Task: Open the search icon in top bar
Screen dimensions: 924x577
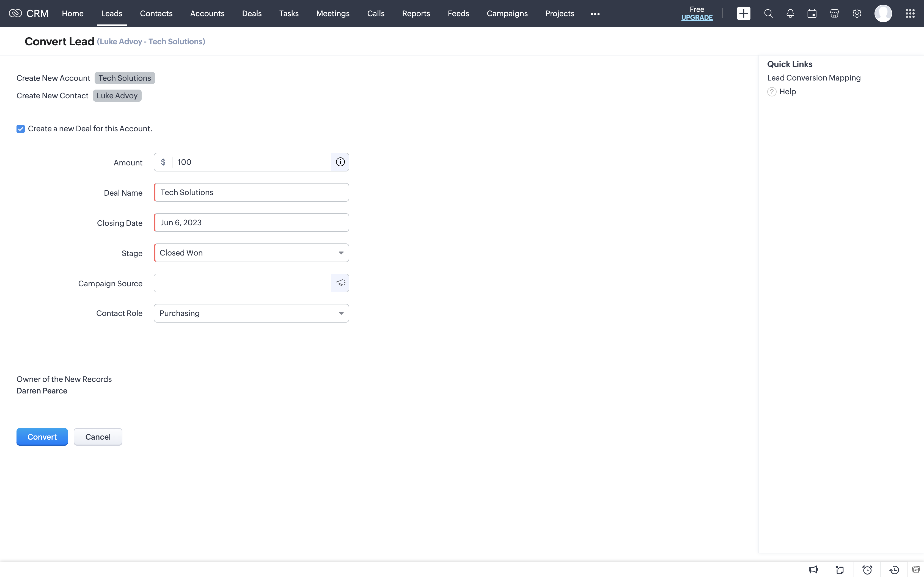Action: pyautogui.click(x=769, y=14)
